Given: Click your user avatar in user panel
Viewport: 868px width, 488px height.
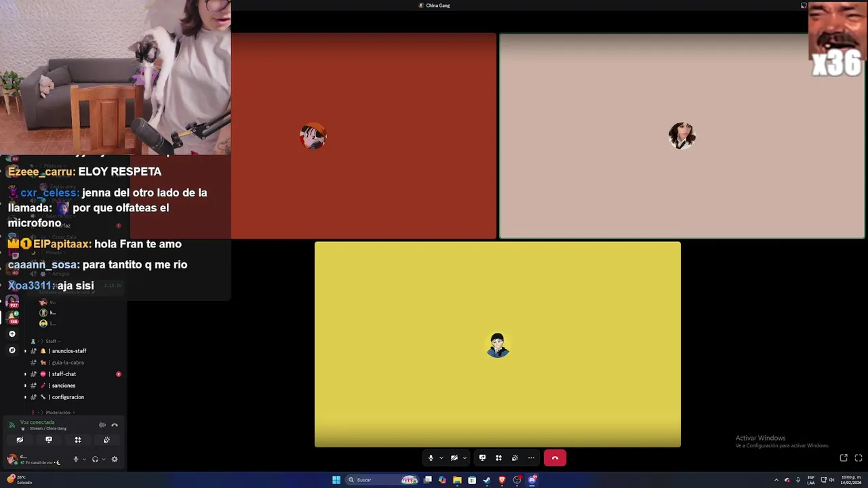Looking at the screenshot, I should [x=12, y=459].
